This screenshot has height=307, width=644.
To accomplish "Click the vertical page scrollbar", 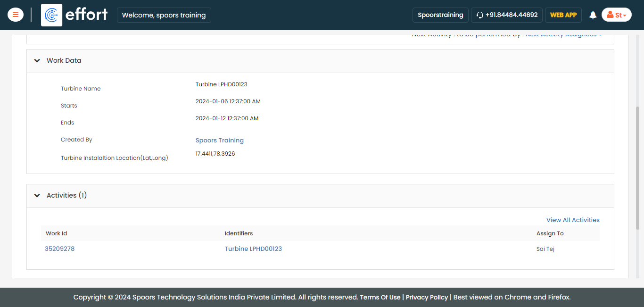I will [638, 165].
